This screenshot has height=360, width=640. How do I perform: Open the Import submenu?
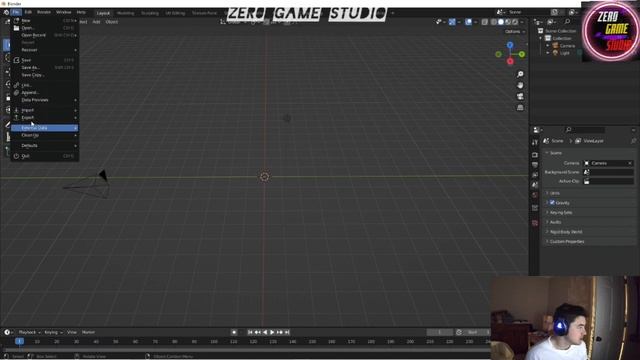click(45, 110)
